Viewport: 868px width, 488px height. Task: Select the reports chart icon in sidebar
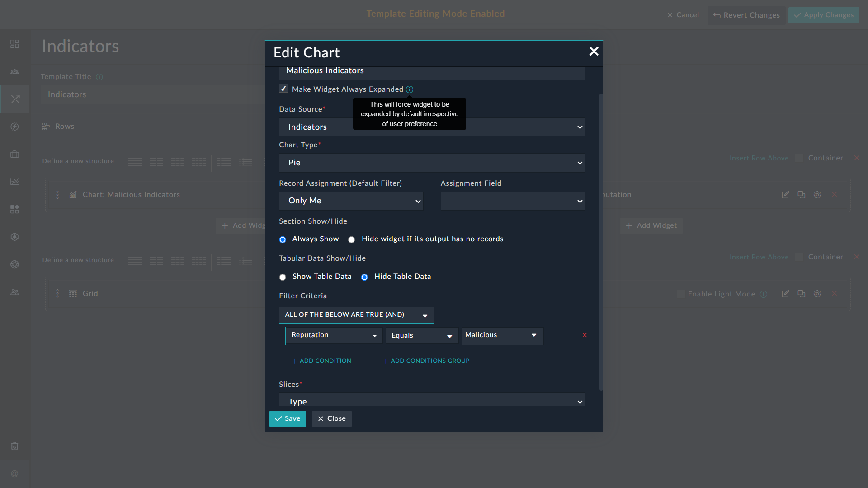(x=14, y=182)
